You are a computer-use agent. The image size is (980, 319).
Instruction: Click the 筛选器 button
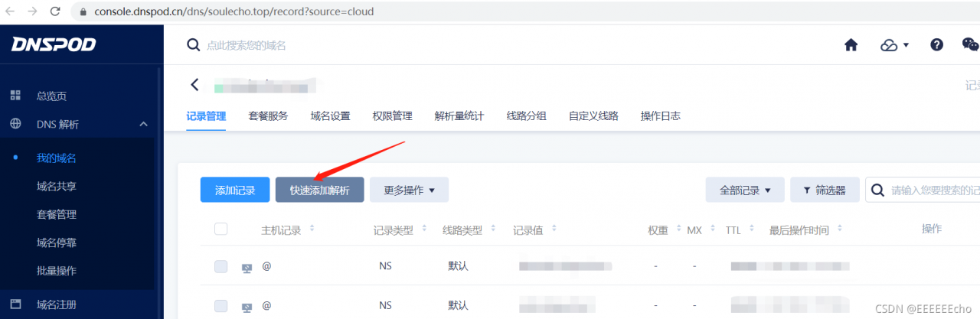point(823,190)
